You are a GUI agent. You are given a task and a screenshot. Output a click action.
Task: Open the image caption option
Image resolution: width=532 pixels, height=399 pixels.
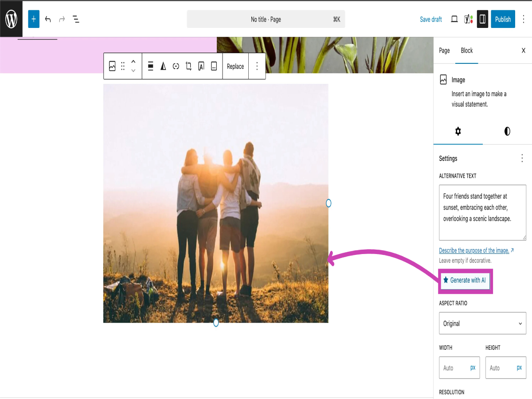click(214, 66)
